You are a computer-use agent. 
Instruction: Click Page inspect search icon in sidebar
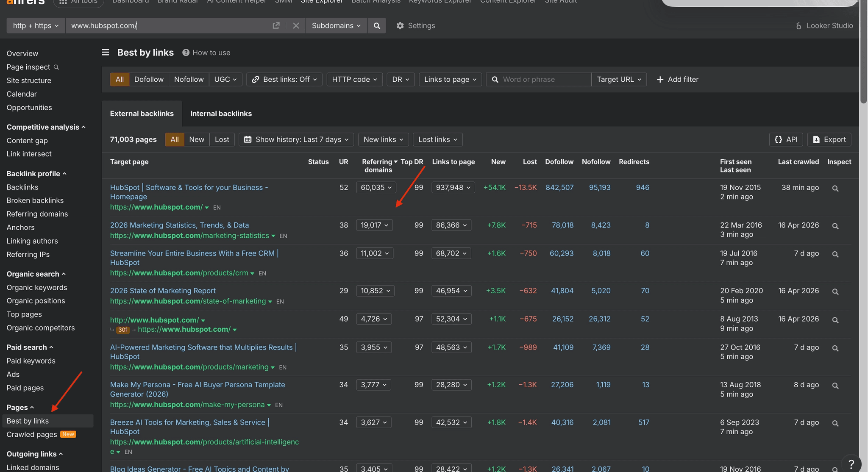[x=56, y=67]
